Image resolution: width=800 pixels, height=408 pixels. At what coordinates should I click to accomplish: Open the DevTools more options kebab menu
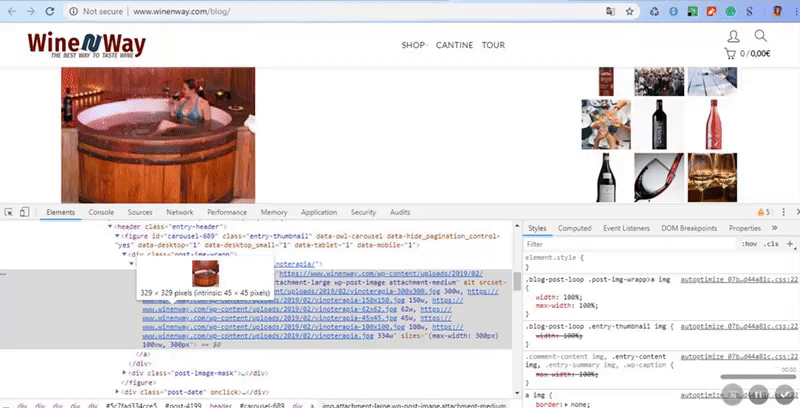784,212
